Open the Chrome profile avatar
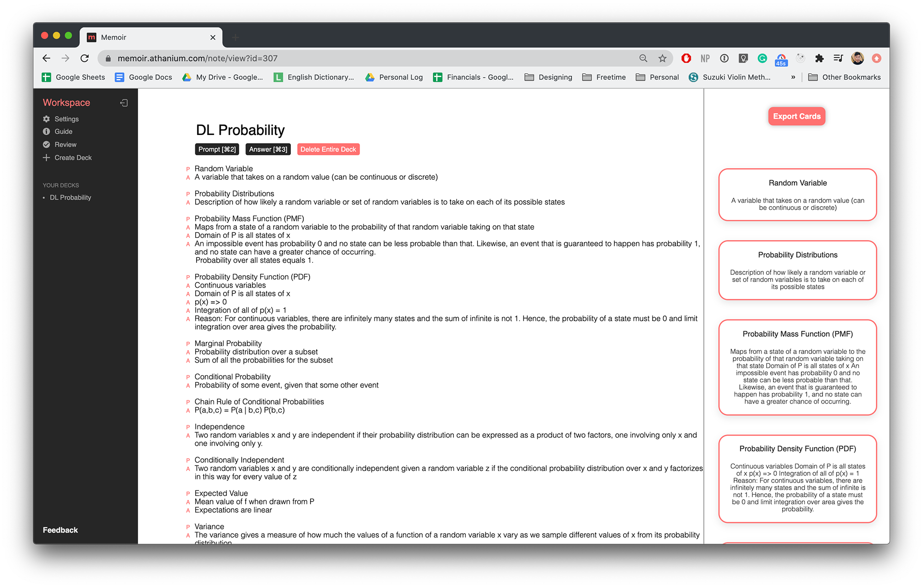The height and width of the screenshot is (588, 923). (x=857, y=58)
